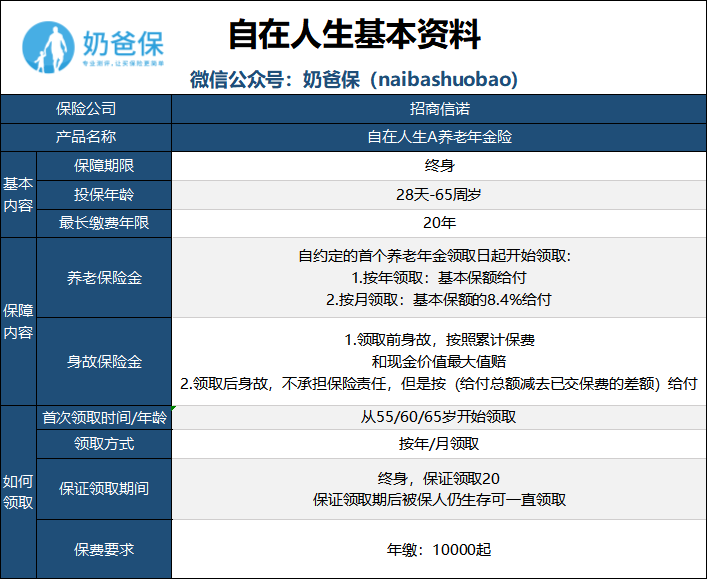
Task: Select the 20年 value cell
Action: pyautogui.click(x=439, y=223)
